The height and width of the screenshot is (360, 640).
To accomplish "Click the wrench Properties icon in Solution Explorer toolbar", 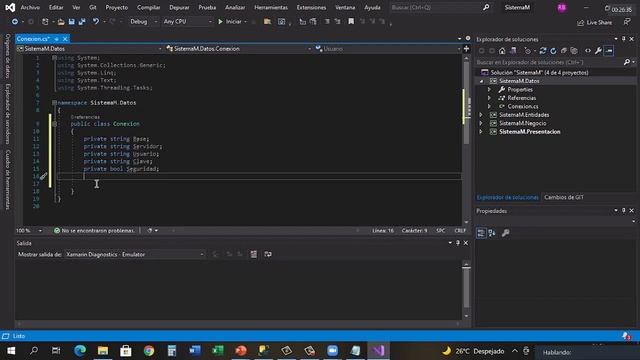I will pyautogui.click(x=598, y=51).
